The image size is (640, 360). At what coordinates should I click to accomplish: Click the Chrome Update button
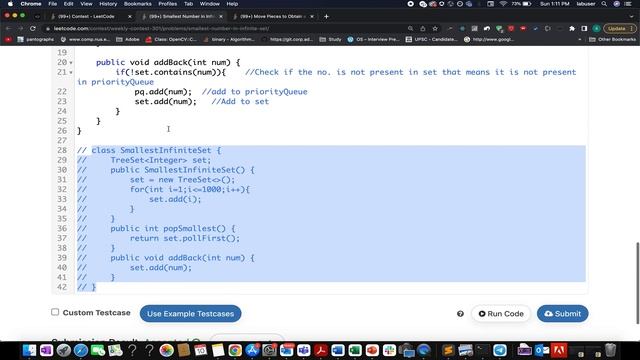tap(620, 29)
